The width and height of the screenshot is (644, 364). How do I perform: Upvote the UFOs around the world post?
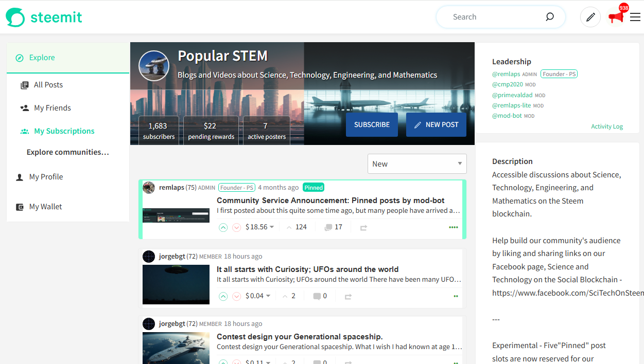pos(223,296)
